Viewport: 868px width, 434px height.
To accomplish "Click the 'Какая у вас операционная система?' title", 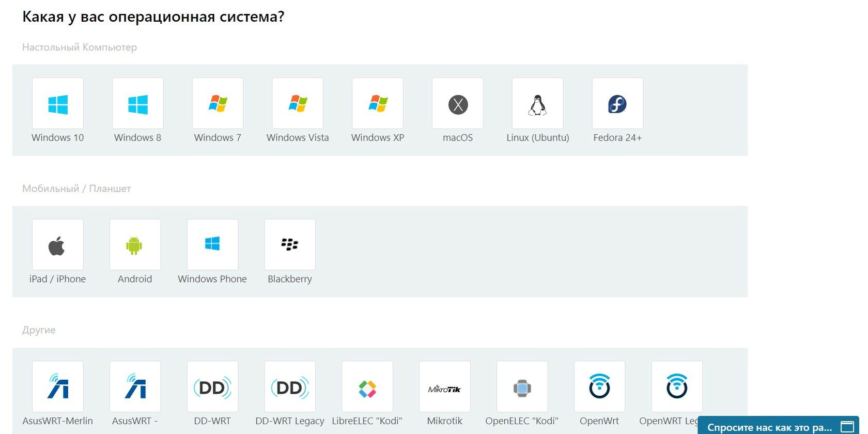I will tap(153, 17).
